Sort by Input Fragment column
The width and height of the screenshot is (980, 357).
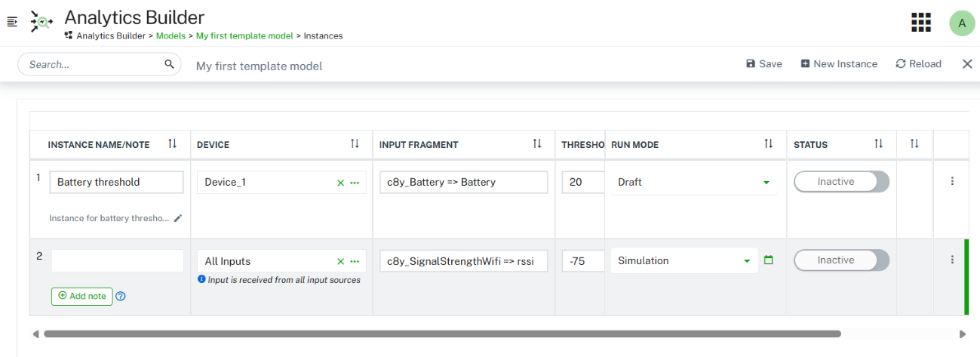coord(537,144)
